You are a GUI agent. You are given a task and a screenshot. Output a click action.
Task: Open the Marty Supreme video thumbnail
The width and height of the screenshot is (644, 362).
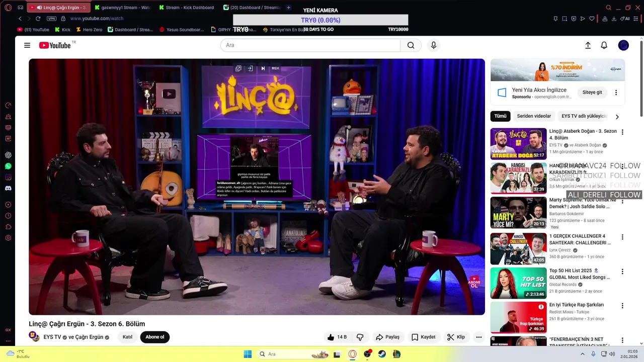pos(518,213)
